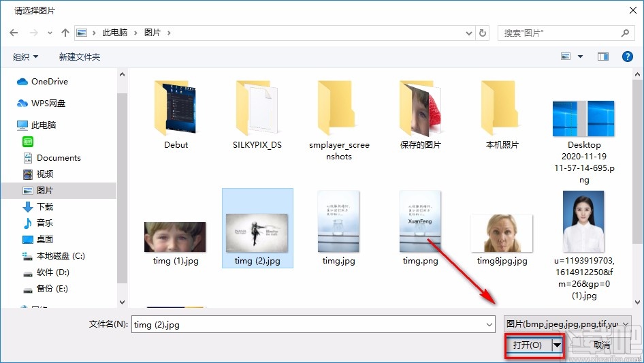The image size is (644, 363).
Task: Click 此电脑 in the address breadcrumb
Action: tap(115, 33)
